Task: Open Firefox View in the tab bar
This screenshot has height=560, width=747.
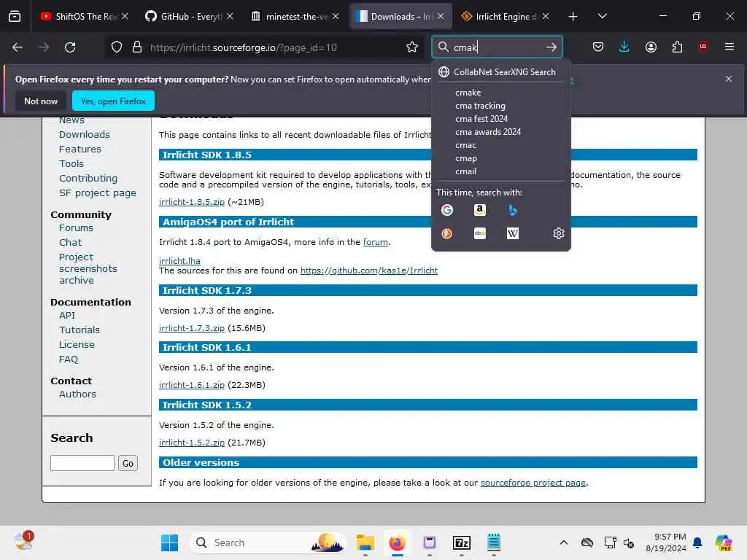Action: pos(15,16)
